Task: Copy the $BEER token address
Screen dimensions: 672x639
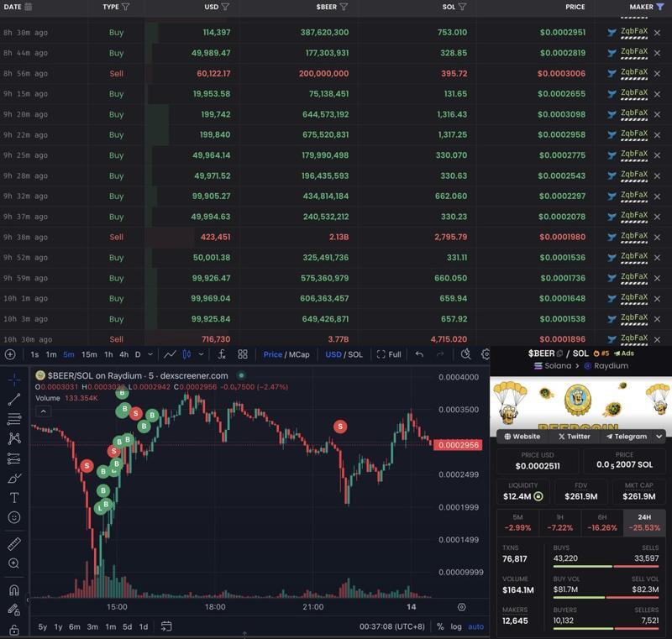Action: (x=559, y=354)
